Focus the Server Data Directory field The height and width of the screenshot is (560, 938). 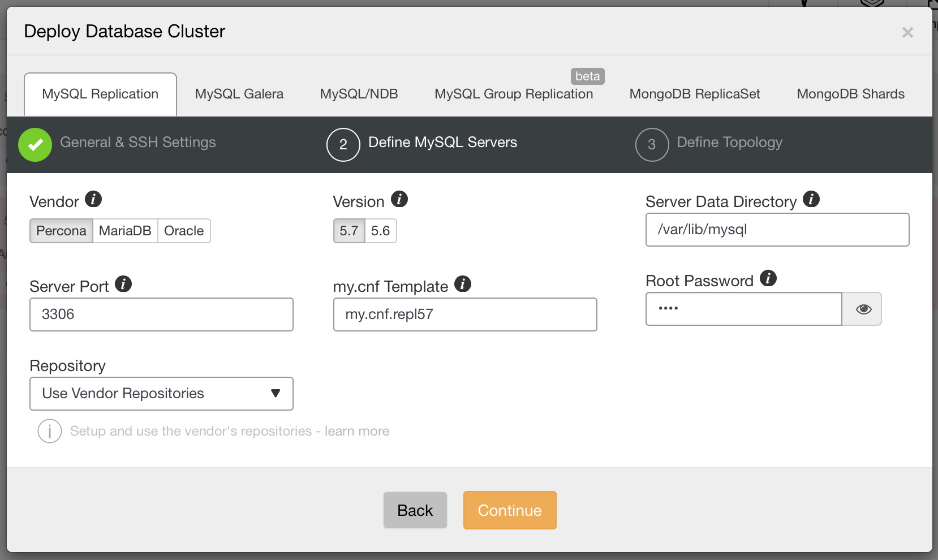tap(777, 230)
